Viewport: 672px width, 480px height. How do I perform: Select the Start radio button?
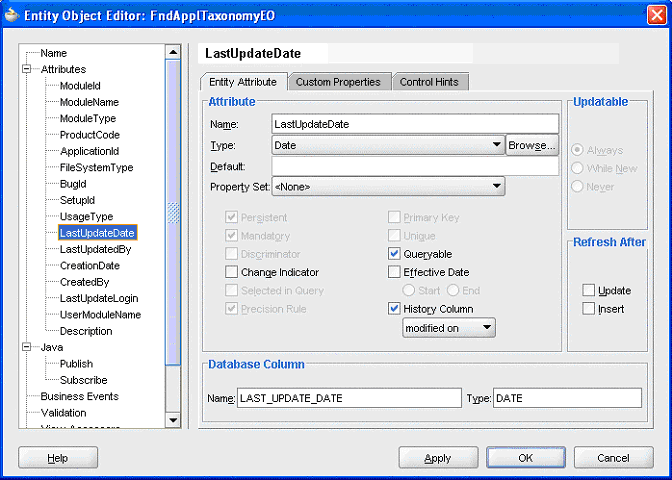[x=408, y=290]
